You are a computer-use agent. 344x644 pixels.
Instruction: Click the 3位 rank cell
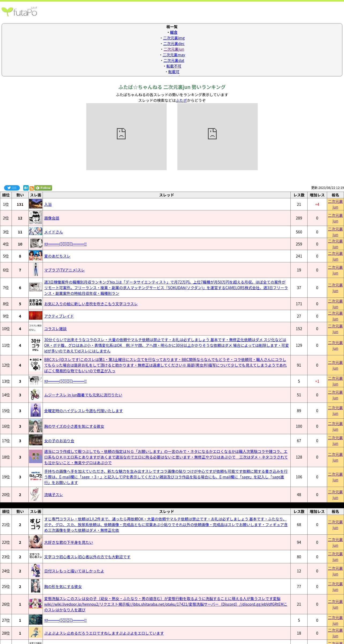pyautogui.click(x=6, y=232)
